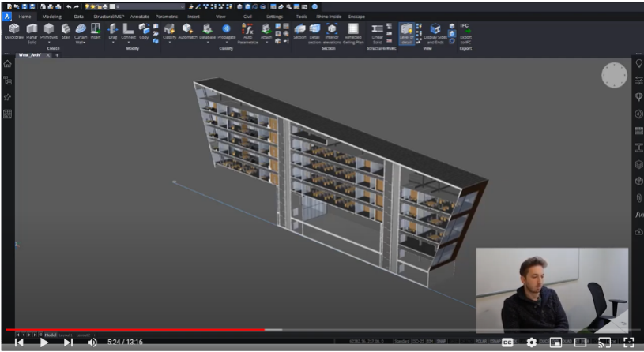This screenshot has width=644, height=352.
Task: Activate the Drag tool
Action: [x=112, y=32]
